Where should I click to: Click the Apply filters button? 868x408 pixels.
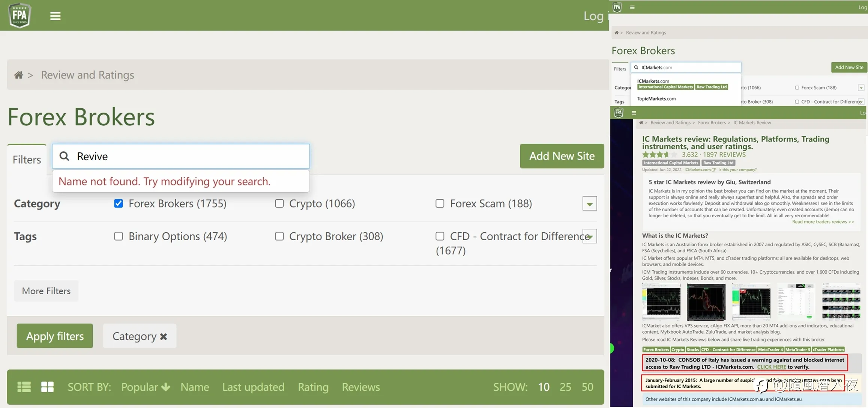coord(55,336)
